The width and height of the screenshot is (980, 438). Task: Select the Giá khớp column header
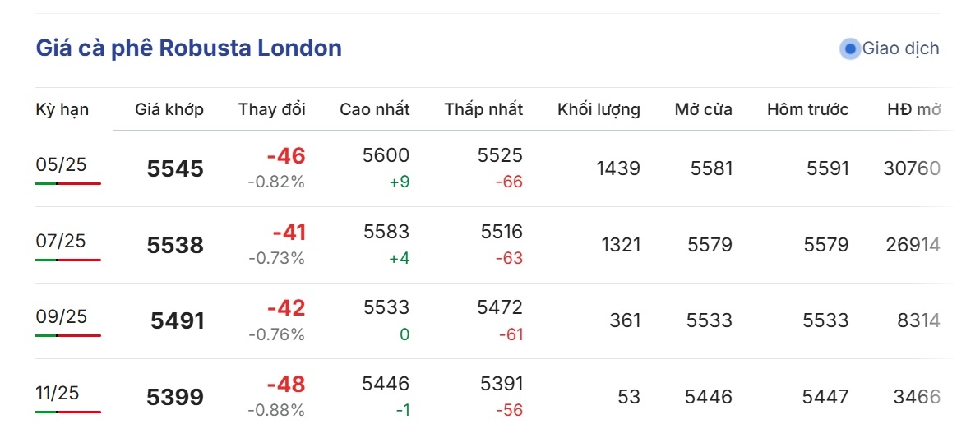point(169,110)
